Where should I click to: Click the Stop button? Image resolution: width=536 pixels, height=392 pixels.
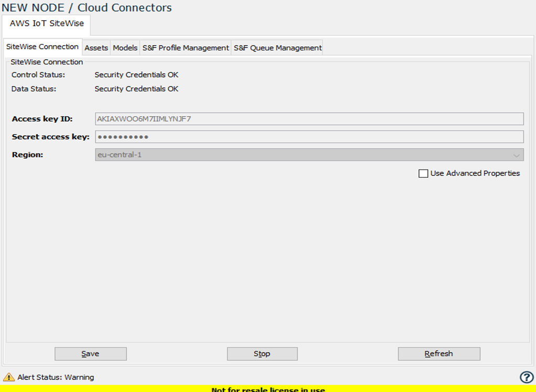point(261,353)
